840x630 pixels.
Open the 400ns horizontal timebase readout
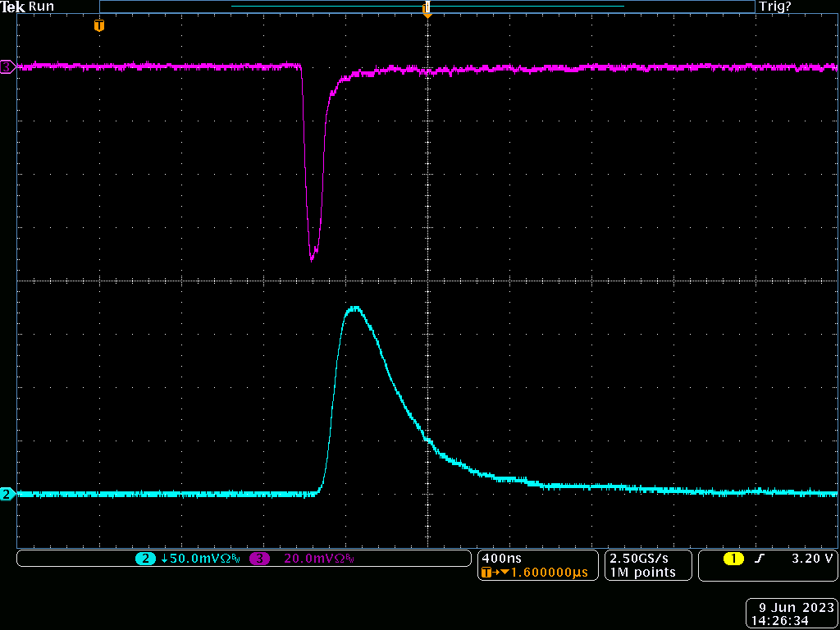click(x=497, y=558)
